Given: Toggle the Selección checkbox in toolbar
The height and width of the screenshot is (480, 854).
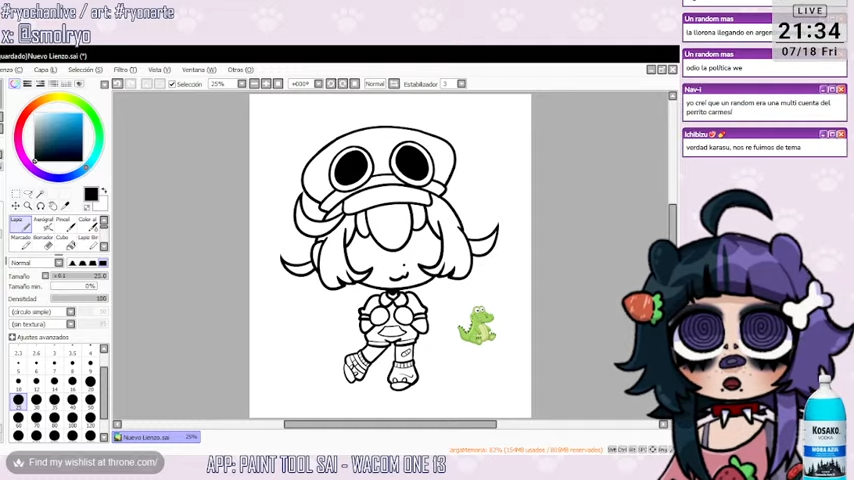Looking at the screenshot, I should [172, 84].
